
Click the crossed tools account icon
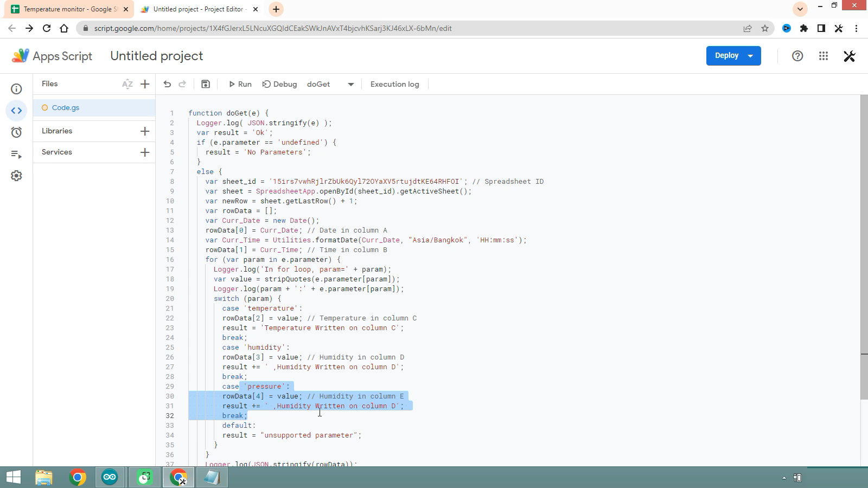tap(850, 56)
